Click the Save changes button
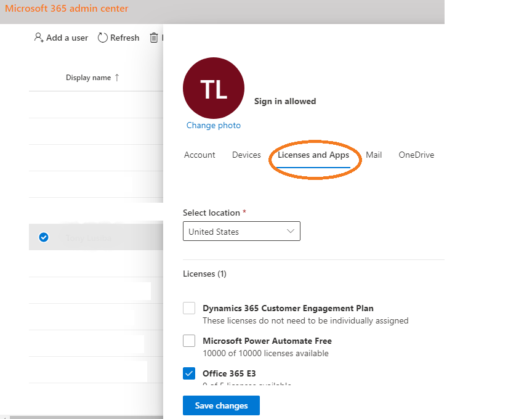Image resolution: width=532 pixels, height=419 pixels. tap(221, 405)
